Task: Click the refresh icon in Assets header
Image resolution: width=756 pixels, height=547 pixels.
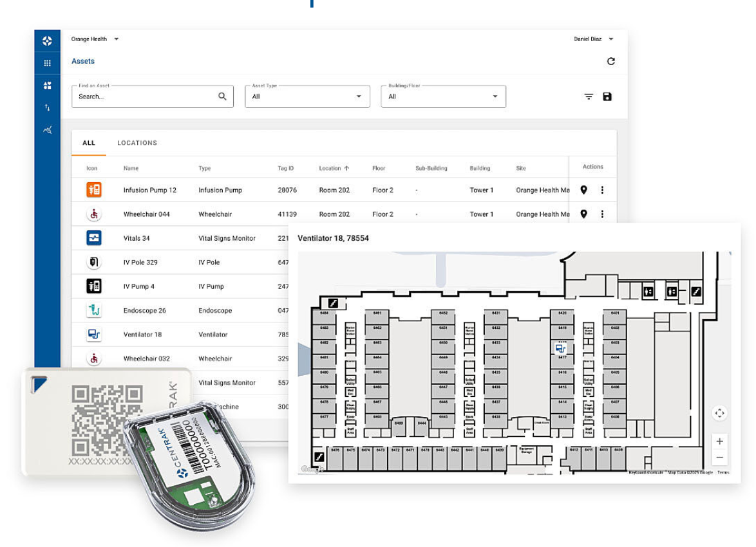Action: (610, 61)
